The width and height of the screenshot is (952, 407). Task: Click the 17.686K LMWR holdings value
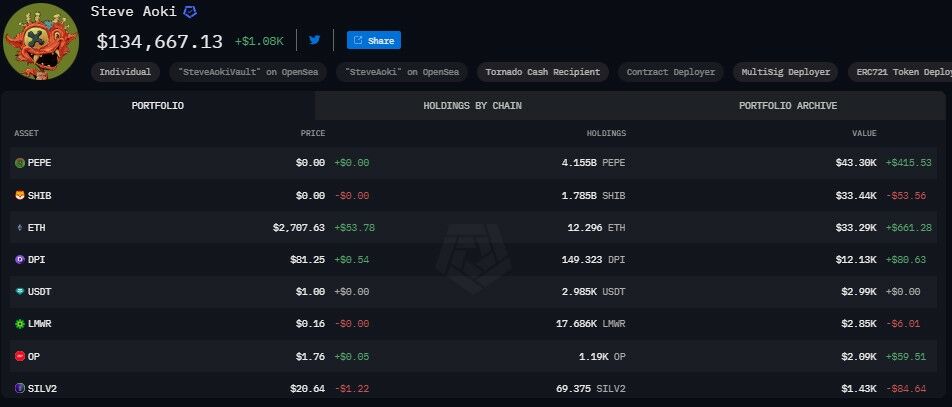point(590,324)
